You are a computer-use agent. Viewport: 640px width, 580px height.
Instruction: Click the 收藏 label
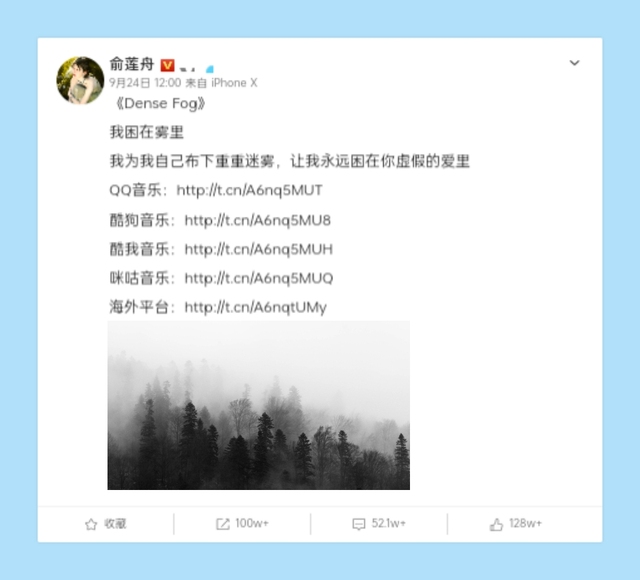coord(115,524)
